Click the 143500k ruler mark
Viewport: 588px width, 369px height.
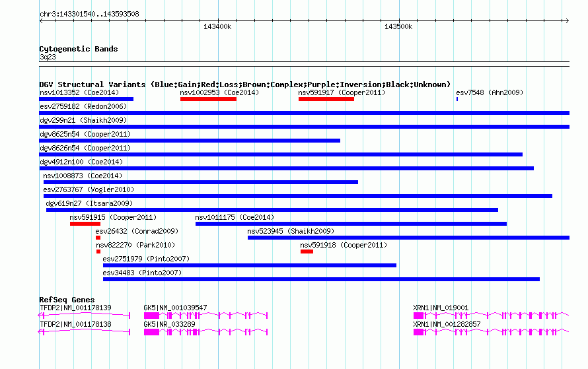coord(398,26)
